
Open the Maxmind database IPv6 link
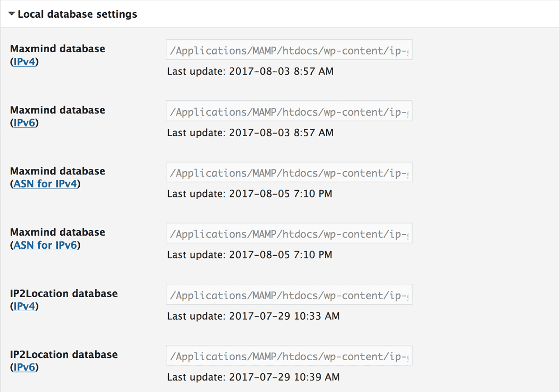(x=24, y=123)
